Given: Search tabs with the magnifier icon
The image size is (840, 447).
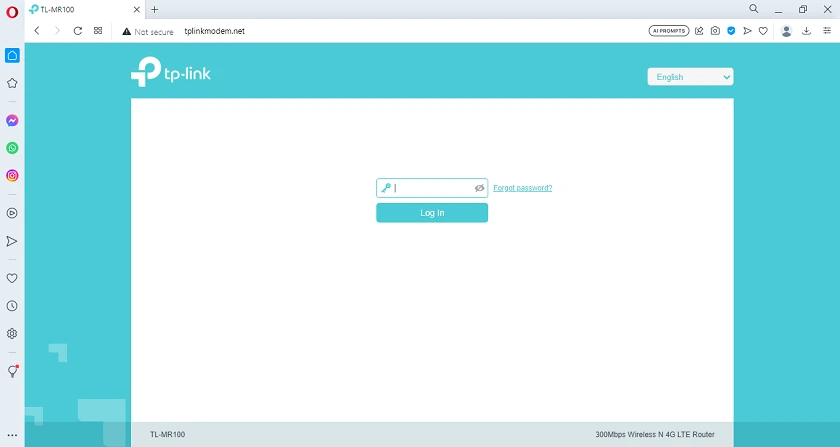Looking at the screenshot, I should [754, 9].
